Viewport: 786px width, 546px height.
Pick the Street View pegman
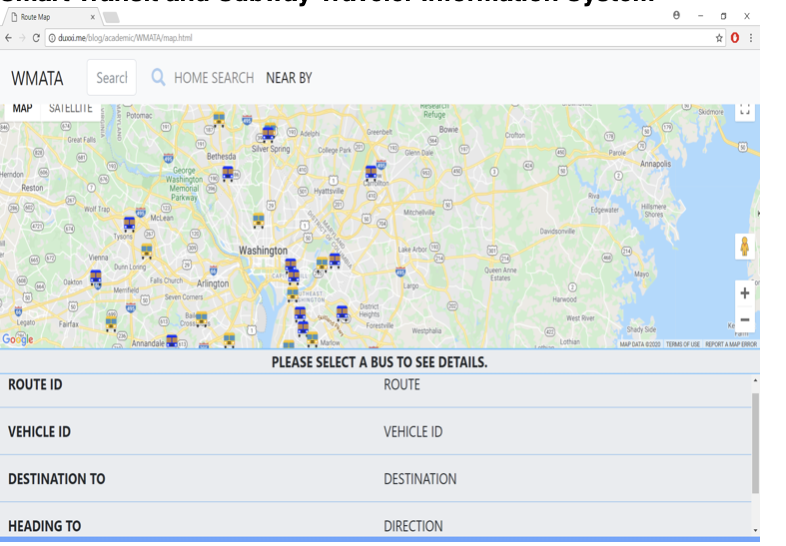745,247
